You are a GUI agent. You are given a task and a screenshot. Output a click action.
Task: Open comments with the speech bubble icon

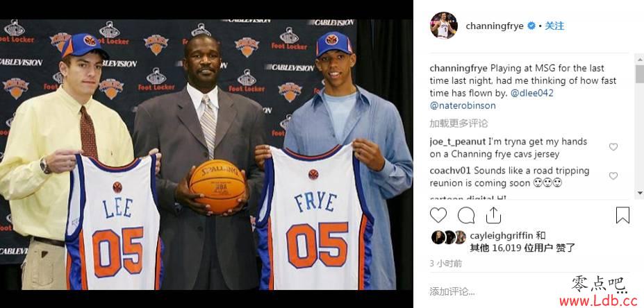(x=466, y=215)
